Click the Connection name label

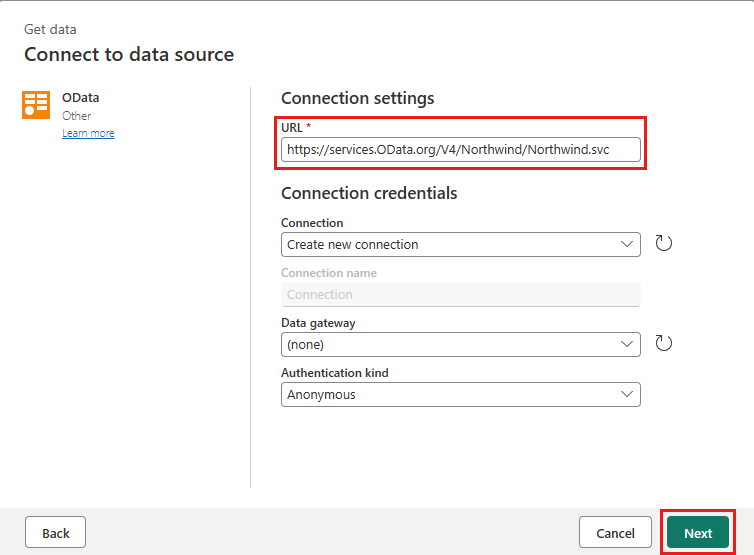(x=329, y=273)
